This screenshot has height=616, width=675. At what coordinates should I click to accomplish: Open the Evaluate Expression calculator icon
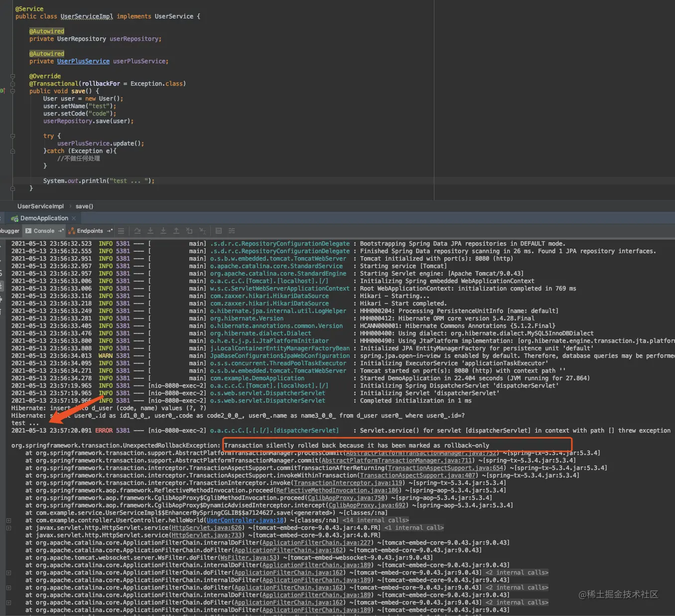(x=219, y=231)
